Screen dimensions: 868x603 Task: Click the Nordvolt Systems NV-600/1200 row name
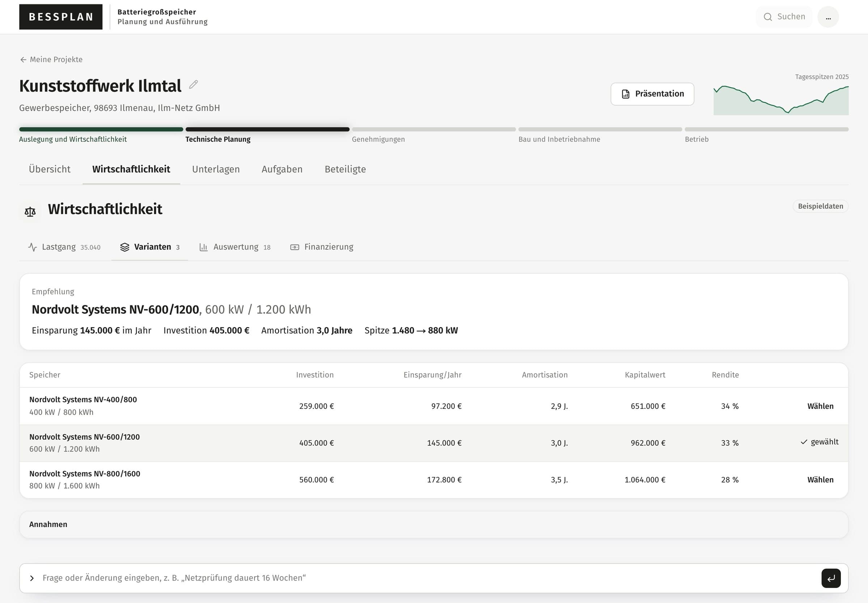click(85, 437)
